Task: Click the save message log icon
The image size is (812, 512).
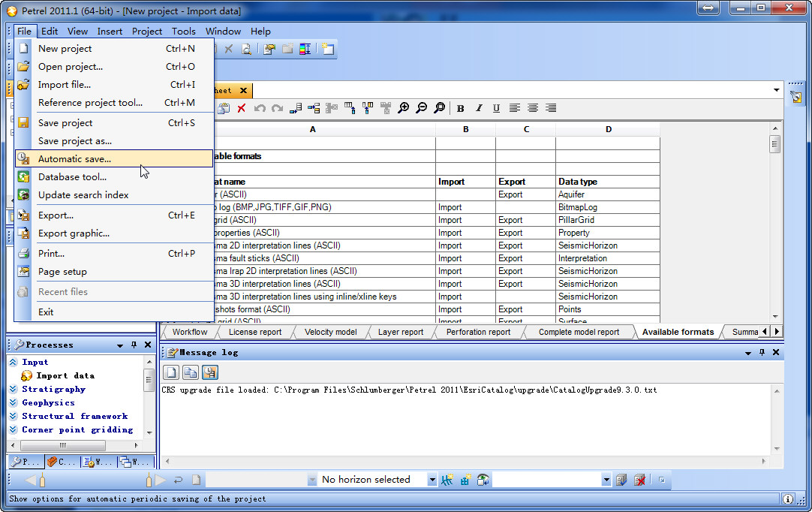Action: 209,372
